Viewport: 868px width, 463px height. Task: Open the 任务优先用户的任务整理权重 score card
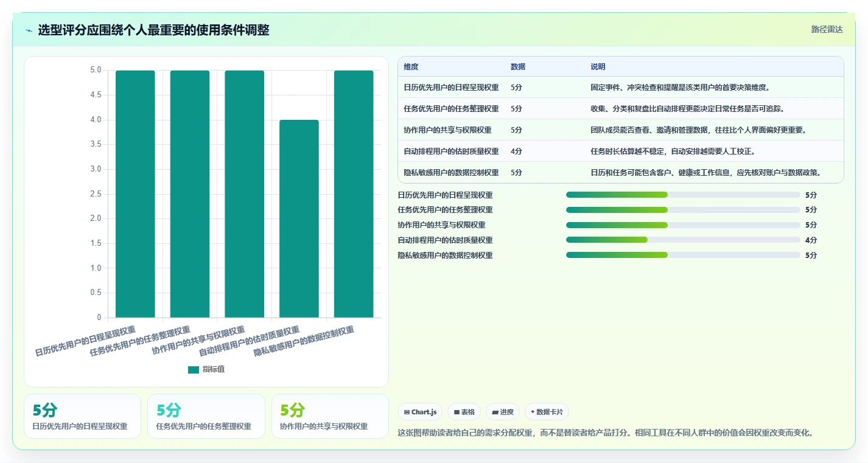click(x=206, y=416)
